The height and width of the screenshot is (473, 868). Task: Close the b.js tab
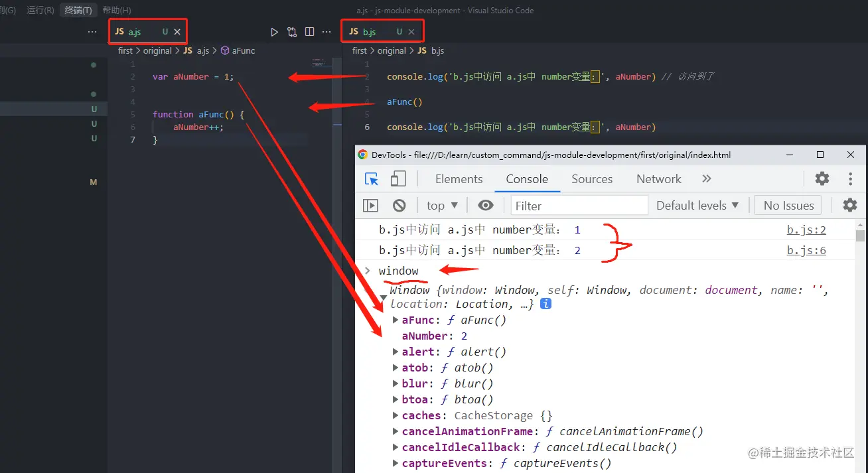[411, 32]
